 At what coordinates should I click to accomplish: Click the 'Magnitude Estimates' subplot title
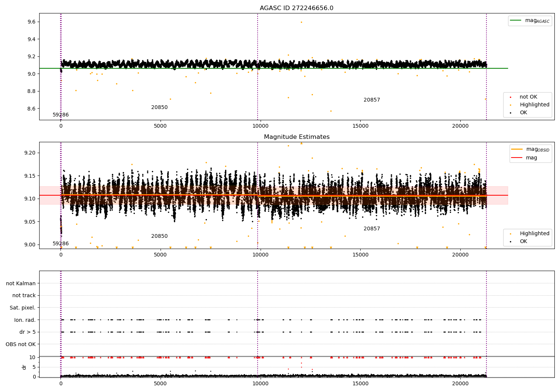[x=296, y=137]
